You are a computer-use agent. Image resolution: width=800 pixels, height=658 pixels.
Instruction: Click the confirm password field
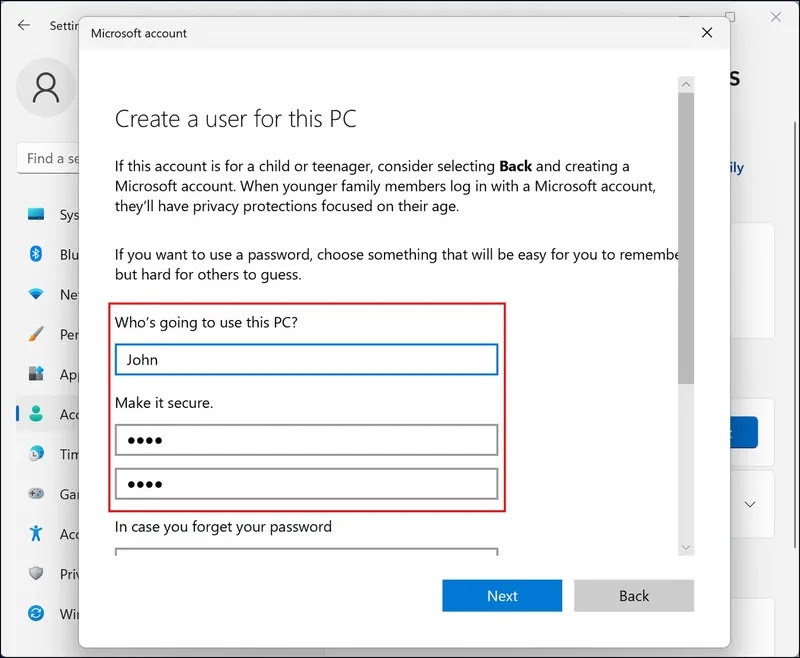click(x=306, y=484)
